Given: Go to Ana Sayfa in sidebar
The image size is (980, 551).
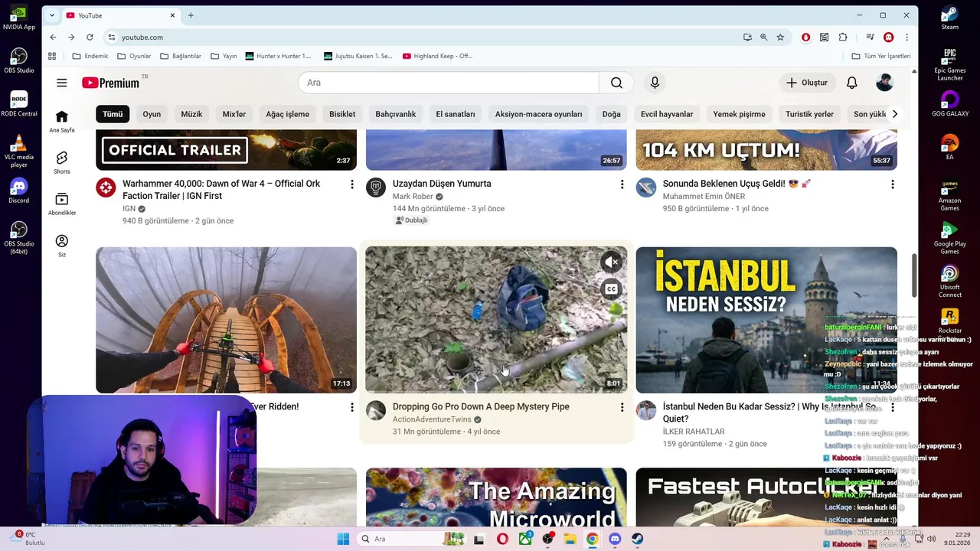Looking at the screenshot, I should pyautogui.click(x=62, y=121).
